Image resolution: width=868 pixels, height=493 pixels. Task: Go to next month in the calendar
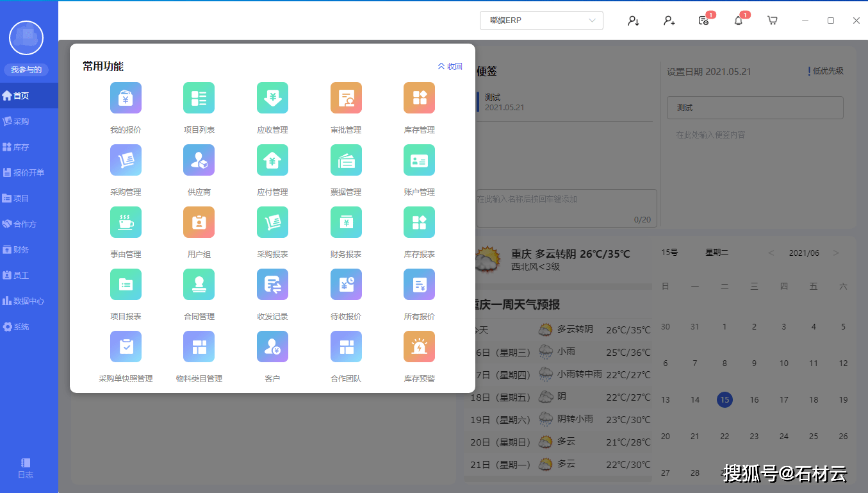(x=837, y=253)
